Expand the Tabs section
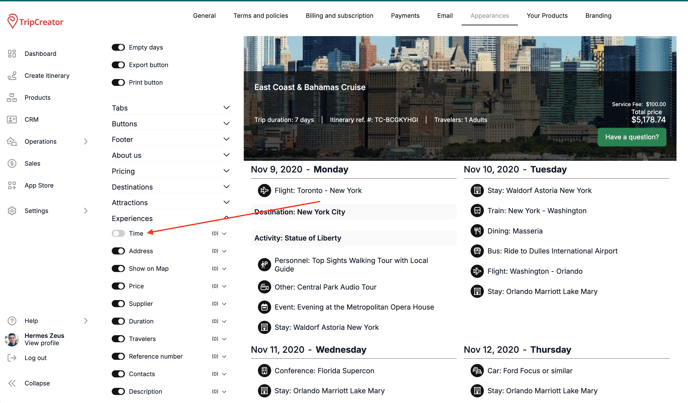688x403 pixels. coord(226,108)
